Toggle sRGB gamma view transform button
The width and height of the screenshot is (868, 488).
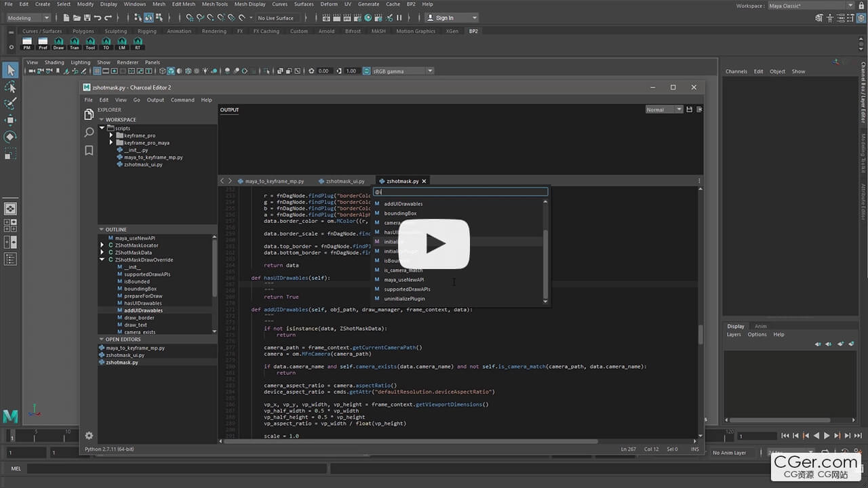tap(367, 70)
